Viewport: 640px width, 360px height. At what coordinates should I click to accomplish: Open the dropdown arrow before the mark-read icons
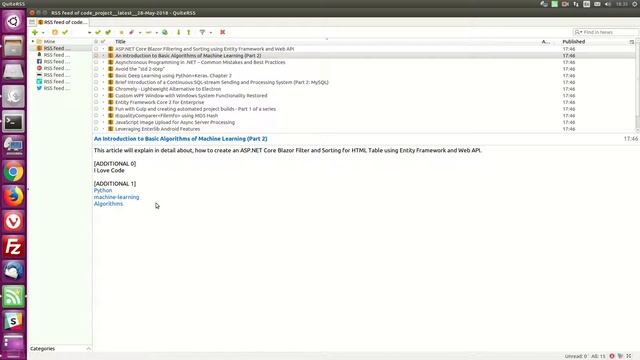[x=89, y=33]
